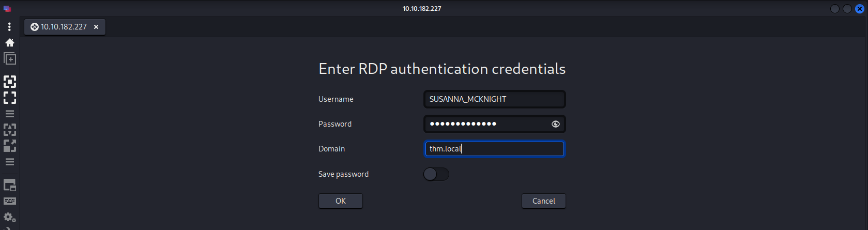The height and width of the screenshot is (230, 868).
Task: Expand the fullscreen options list icon
Action: pos(10,114)
